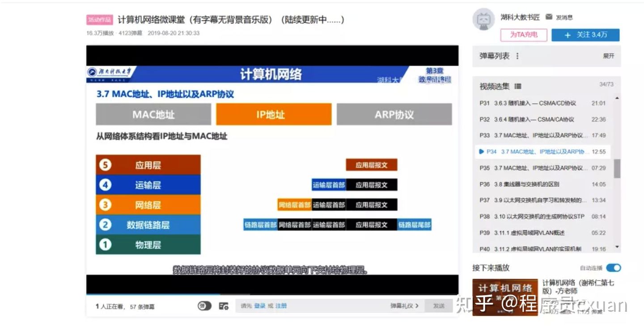Click the list-view icon next to 视频选集

click(519, 86)
